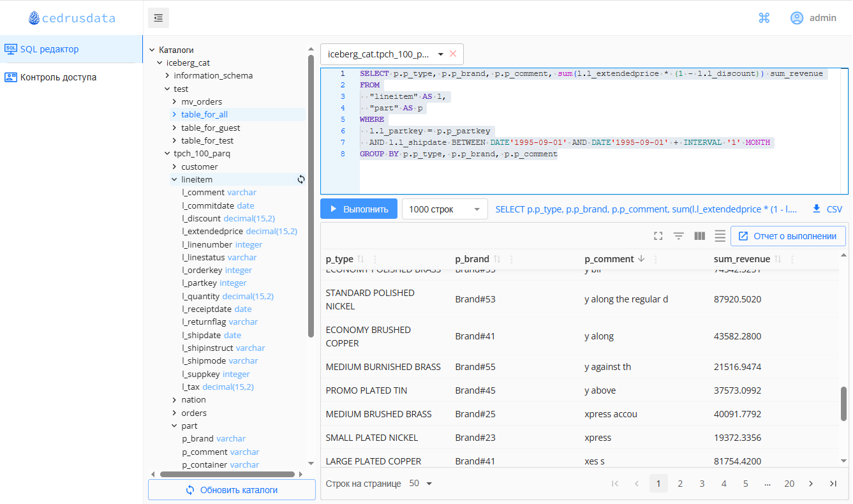Click the admin user avatar icon
The image size is (853, 504).
point(797,18)
